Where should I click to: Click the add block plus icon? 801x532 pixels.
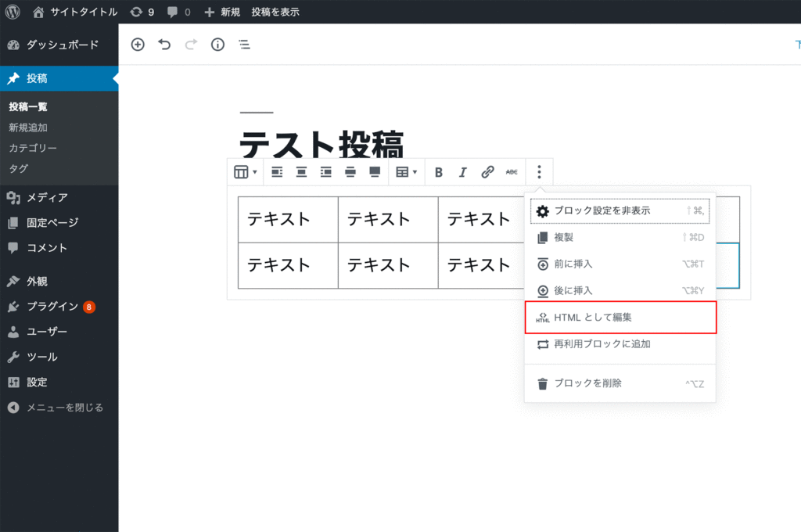click(138, 45)
